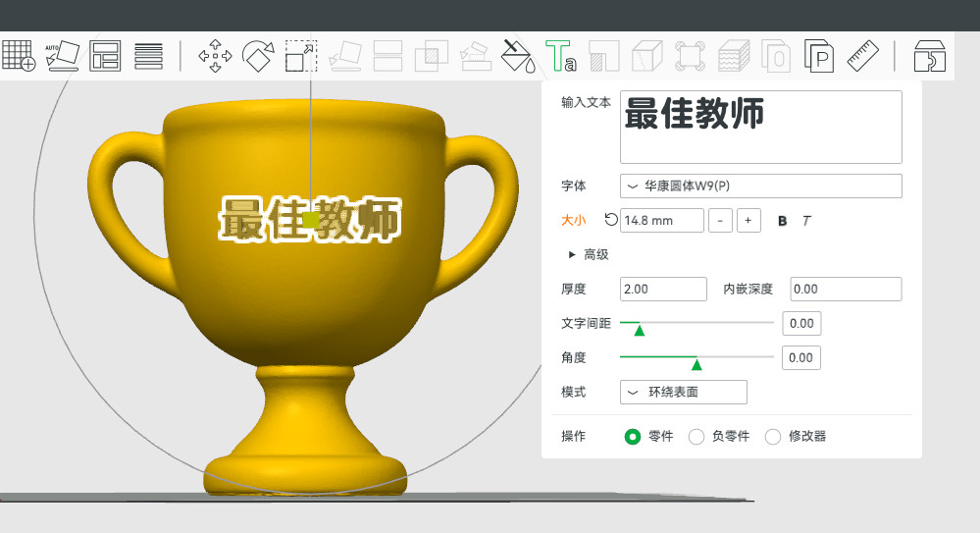Click the grayed Fuzzy skin wavy-layers icon
Image resolution: width=980 pixels, height=533 pixels.
734,56
